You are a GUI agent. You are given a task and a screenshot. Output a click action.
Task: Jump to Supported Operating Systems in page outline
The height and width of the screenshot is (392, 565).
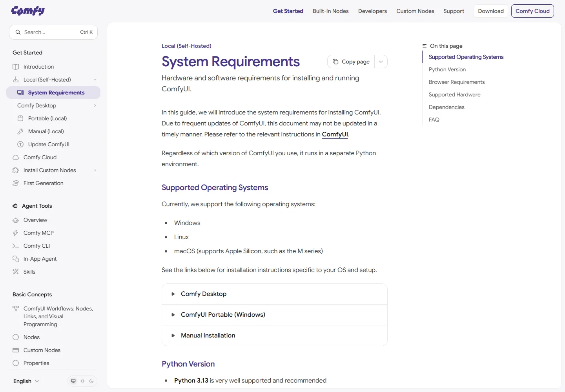click(466, 57)
